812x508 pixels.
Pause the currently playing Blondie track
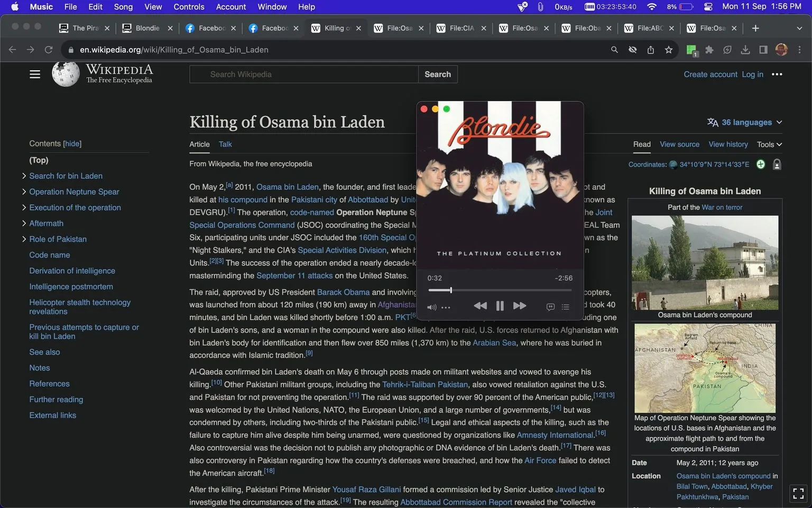pyautogui.click(x=500, y=305)
